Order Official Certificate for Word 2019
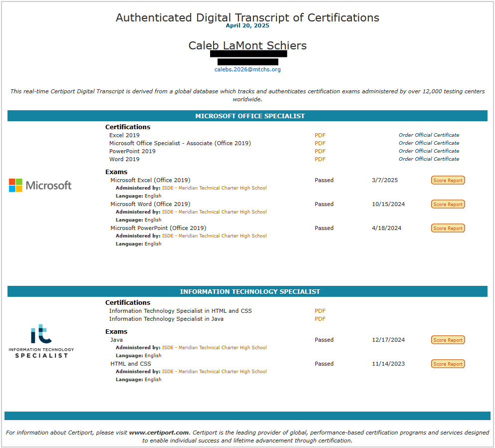495x448 pixels. point(429,159)
